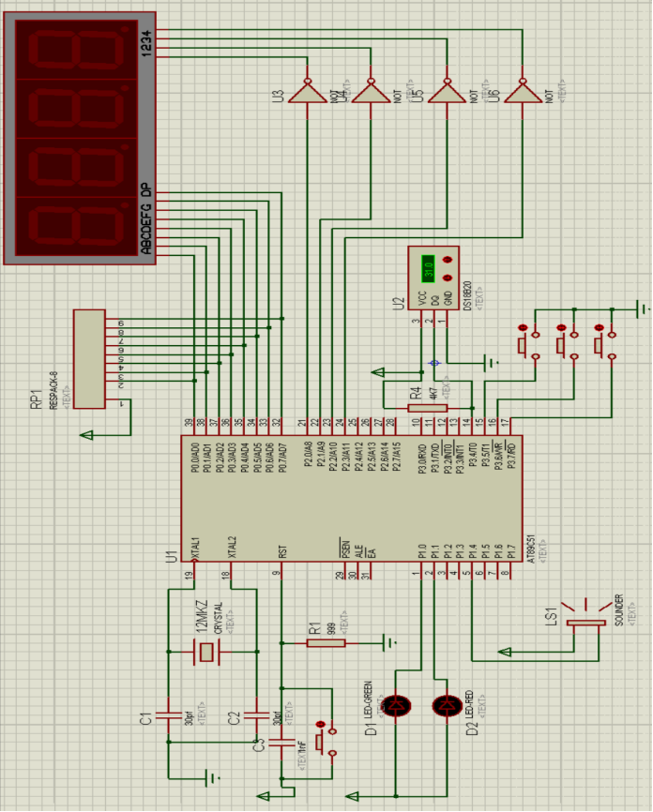Image resolution: width=653 pixels, height=812 pixels.
Task: Click the RST pin label
Action: [282, 551]
